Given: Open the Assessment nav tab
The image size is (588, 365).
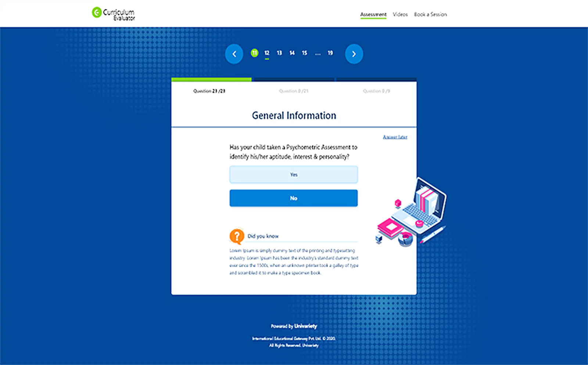Looking at the screenshot, I should (373, 14).
